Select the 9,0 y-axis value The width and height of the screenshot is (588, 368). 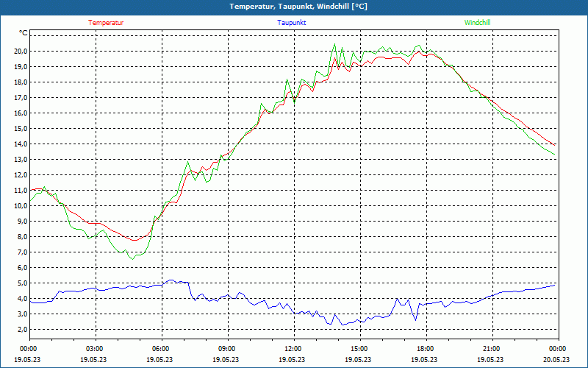[x=22, y=222]
